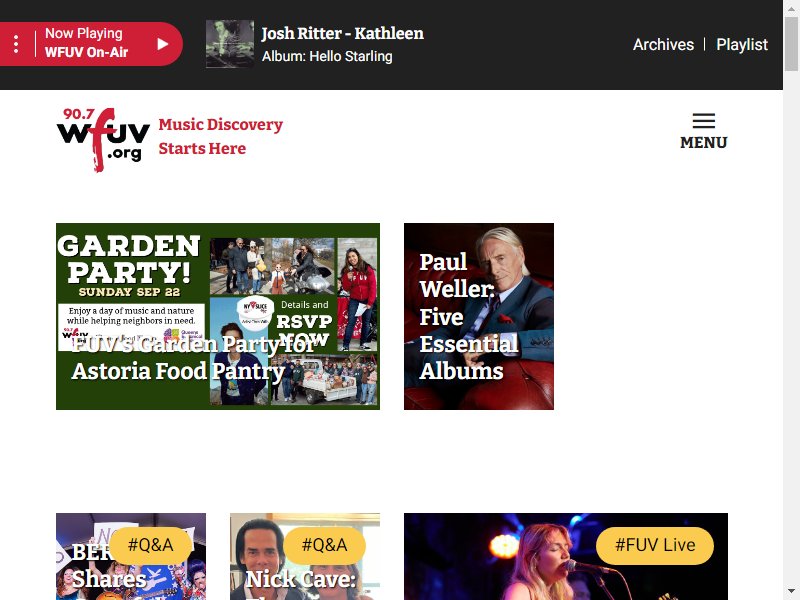
Task: Click the Josh Ritter - Kathleen song title
Action: tap(342, 33)
